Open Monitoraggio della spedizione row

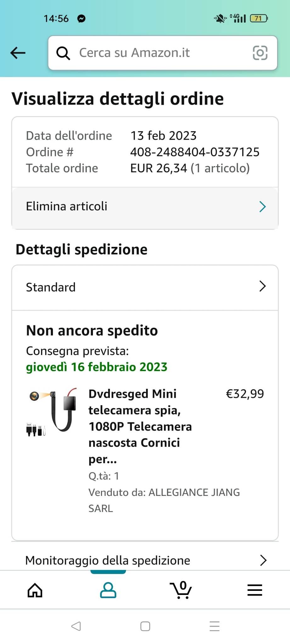(x=108, y=560)
